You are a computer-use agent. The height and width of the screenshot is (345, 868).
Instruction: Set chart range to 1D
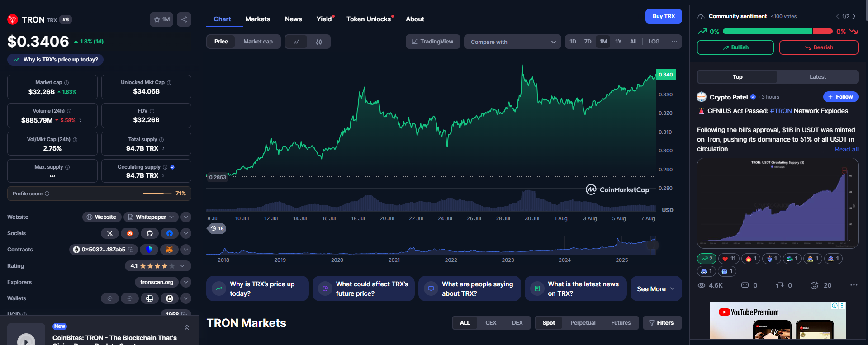(573, 42)
